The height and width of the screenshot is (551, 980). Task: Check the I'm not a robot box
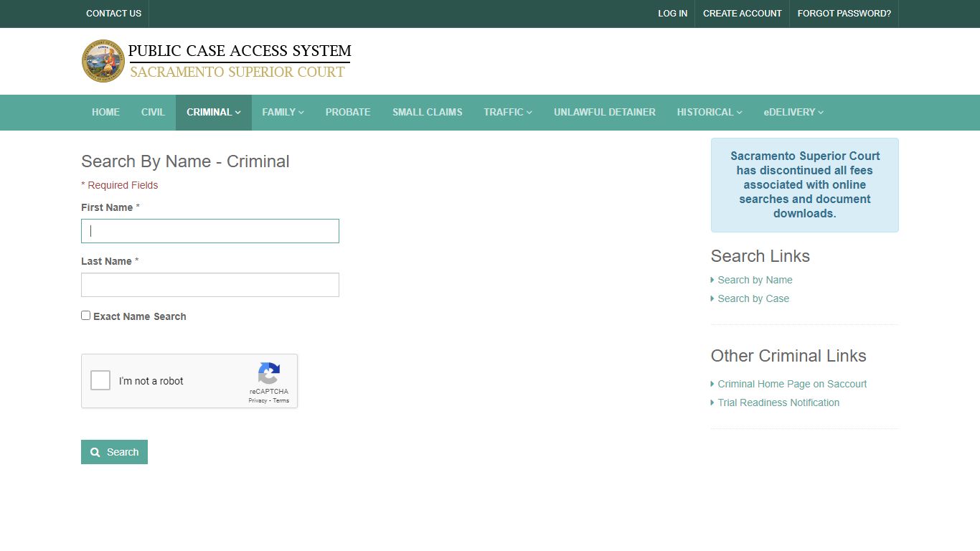point(100,380)
